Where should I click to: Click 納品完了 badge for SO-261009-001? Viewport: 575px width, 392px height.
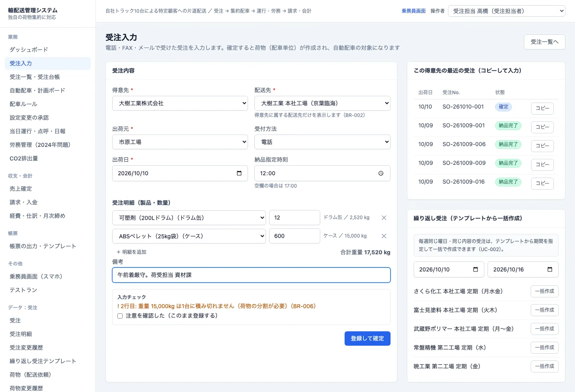click(508, 126)
